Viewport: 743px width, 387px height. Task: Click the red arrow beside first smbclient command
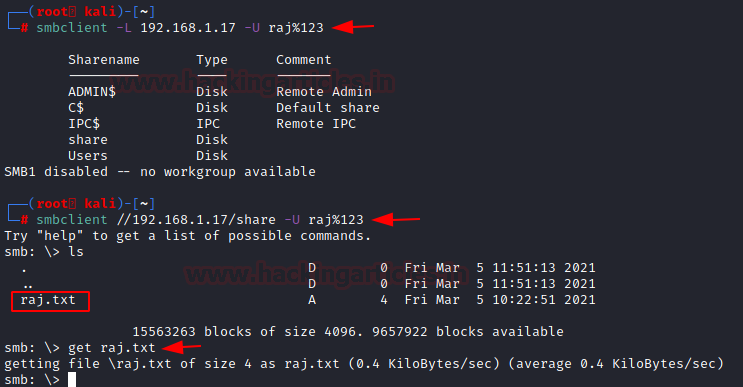(x=353, y=27)
